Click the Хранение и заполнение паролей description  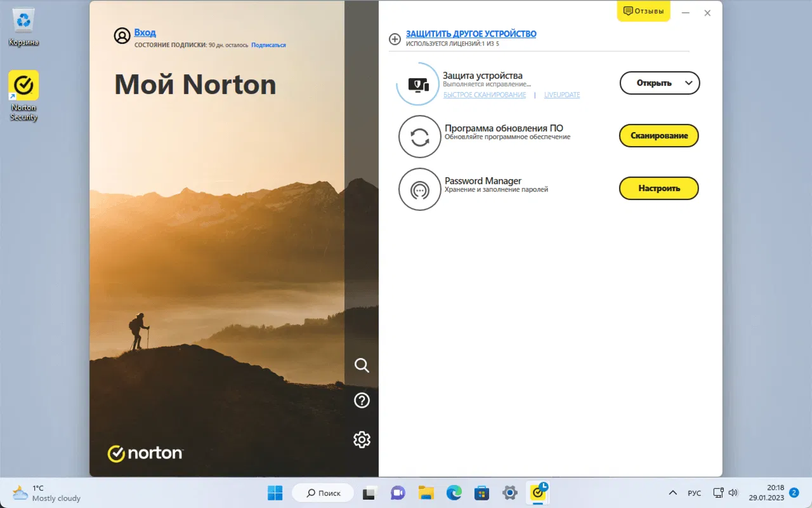(x=496, y=189)
